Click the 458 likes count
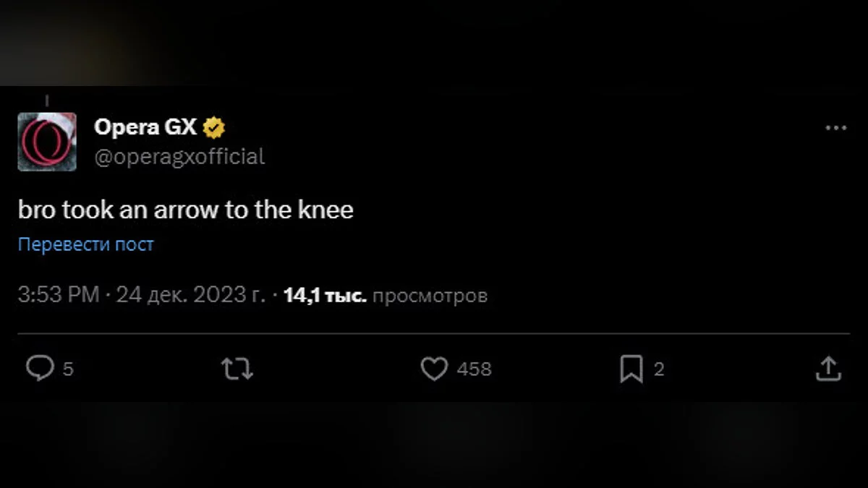 click(475, 369)
